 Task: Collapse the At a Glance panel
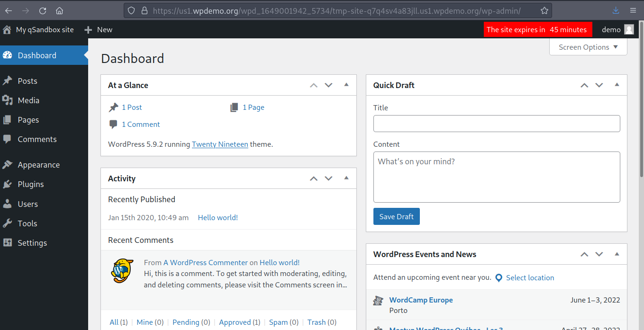(x=346, y=85)
